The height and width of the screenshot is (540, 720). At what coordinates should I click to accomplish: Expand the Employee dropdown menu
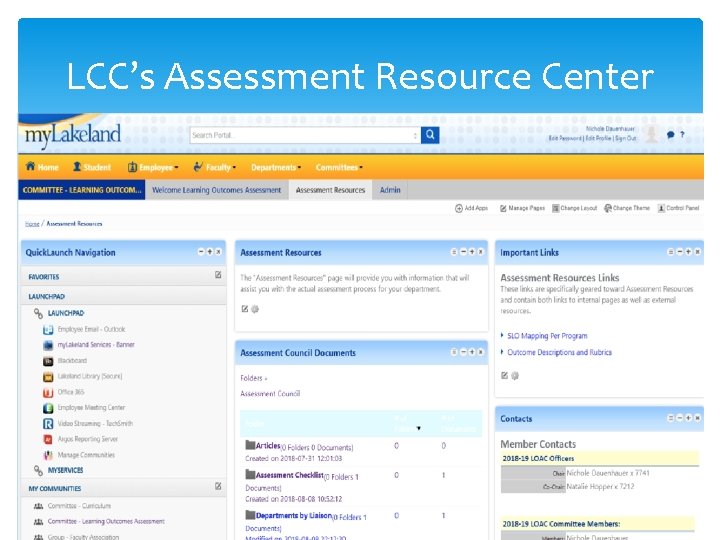click(x=153, y=167)
